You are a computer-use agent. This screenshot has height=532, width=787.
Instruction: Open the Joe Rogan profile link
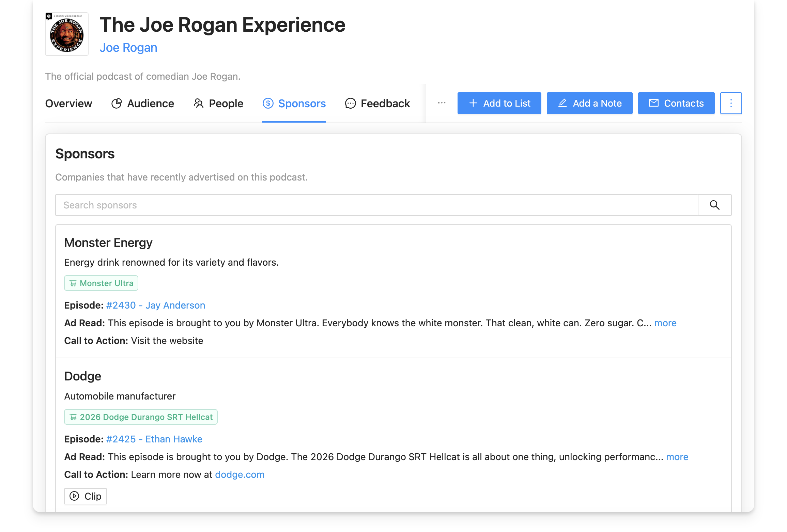pos(128,47)
